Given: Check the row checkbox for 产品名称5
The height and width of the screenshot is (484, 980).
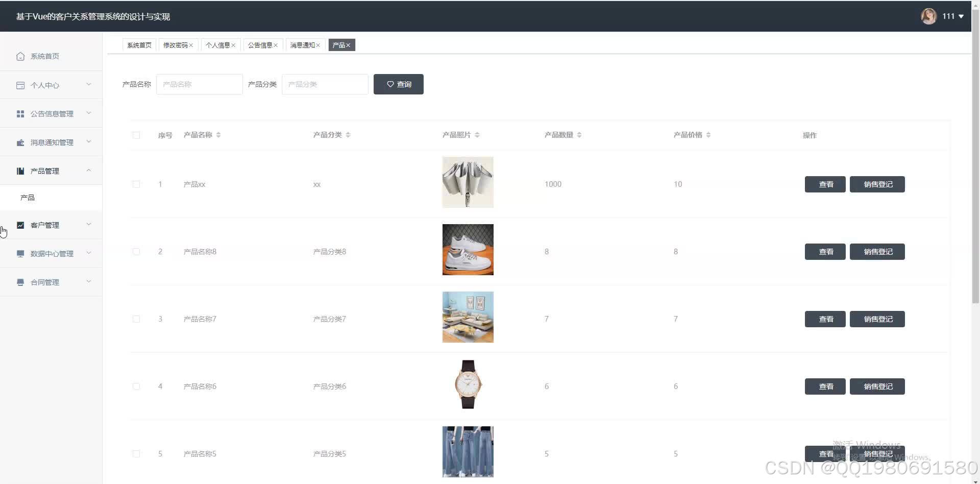Looking at the screenshot, I should (x=136, y=454).
